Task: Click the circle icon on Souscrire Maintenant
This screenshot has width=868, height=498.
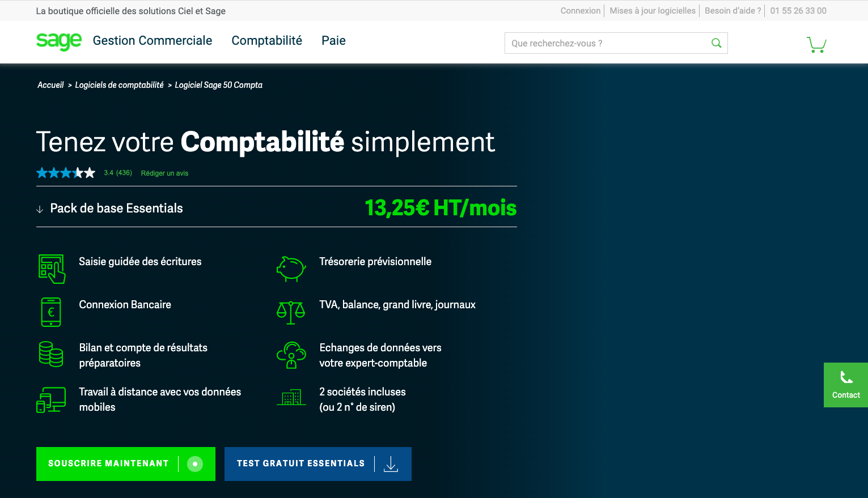Action: [195, 464]
